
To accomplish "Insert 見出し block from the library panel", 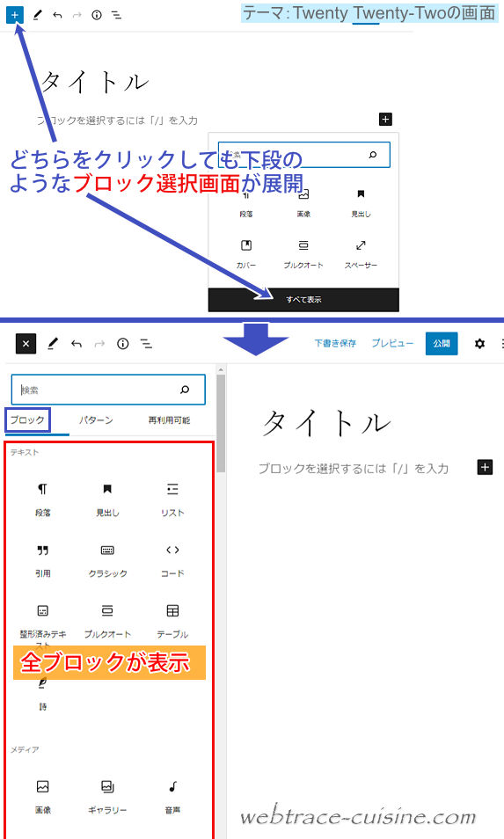I will tap(107, 499).
